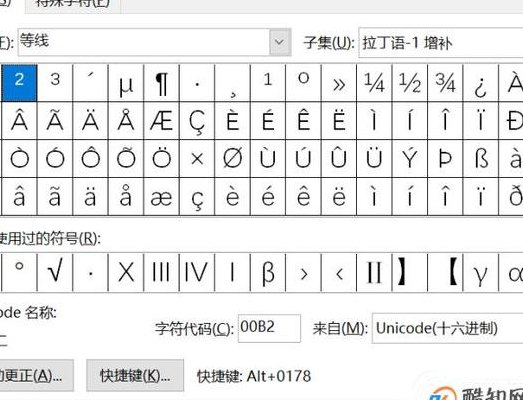Select the paragraph mark ¶ symbol
This screenshot has height=400, width=523.
(161, 83)
